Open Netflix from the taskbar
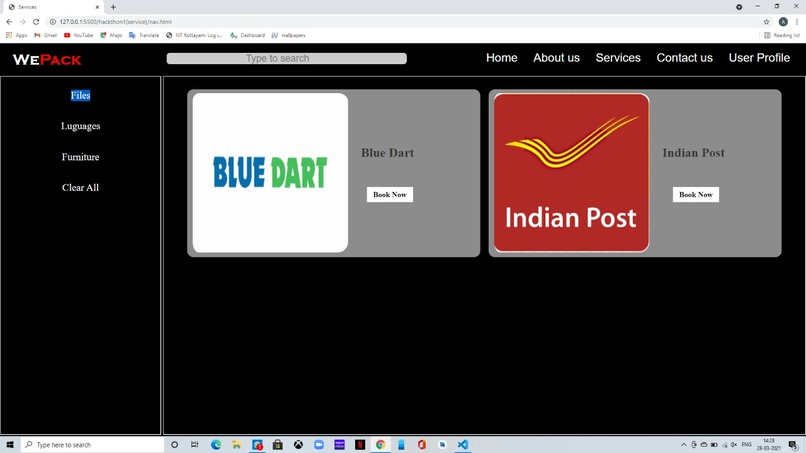The image size is (806, 453). [x=360, y=444]
